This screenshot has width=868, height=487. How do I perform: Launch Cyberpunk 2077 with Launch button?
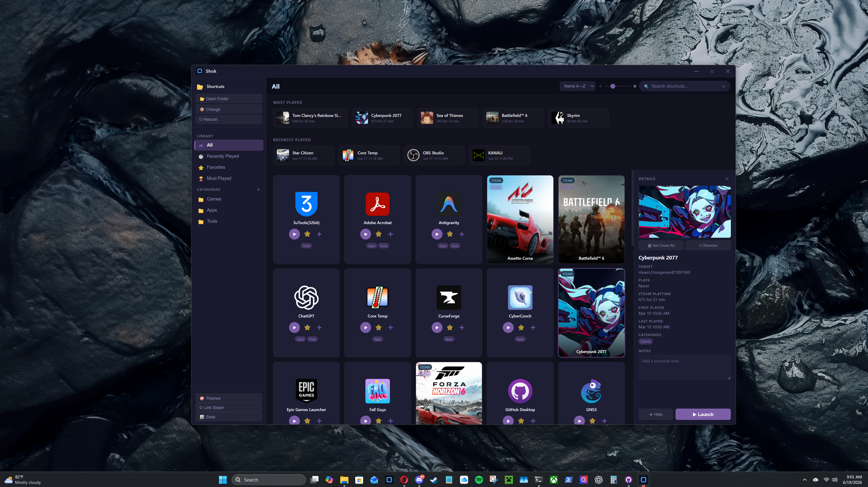703,414
